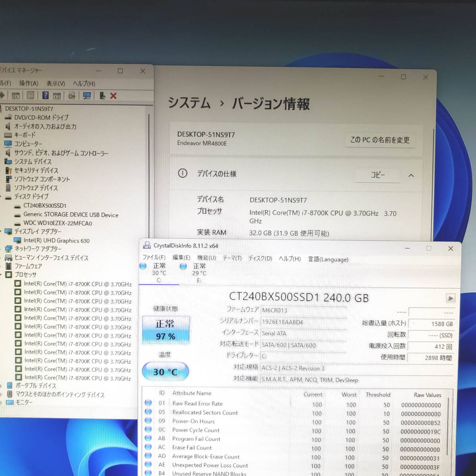The image size is (476, 476).
Task: Click the 総書込量 (ホスト) value 1588 GB
Action: 431,324
